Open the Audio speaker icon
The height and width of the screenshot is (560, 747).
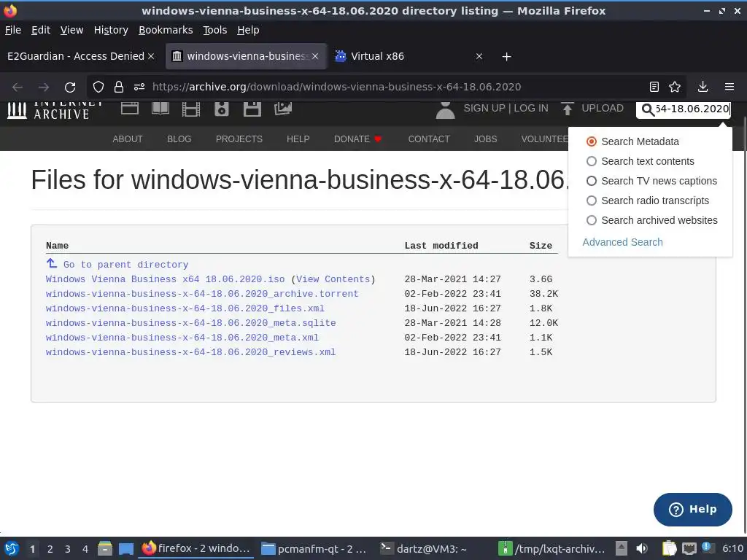(x=222, y=109)
